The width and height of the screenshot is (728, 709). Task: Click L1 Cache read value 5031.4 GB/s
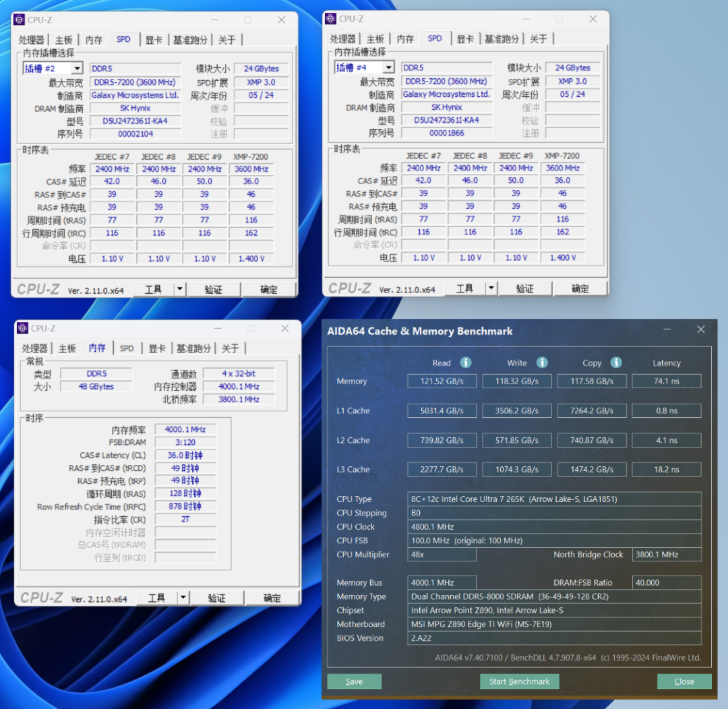point(442,410)
